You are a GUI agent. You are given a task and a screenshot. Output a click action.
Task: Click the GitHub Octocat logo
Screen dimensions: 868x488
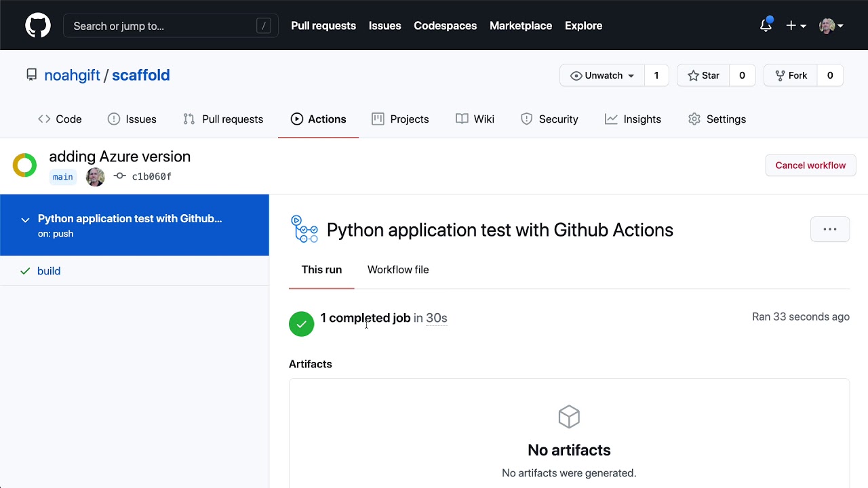[x=38, y=26]
